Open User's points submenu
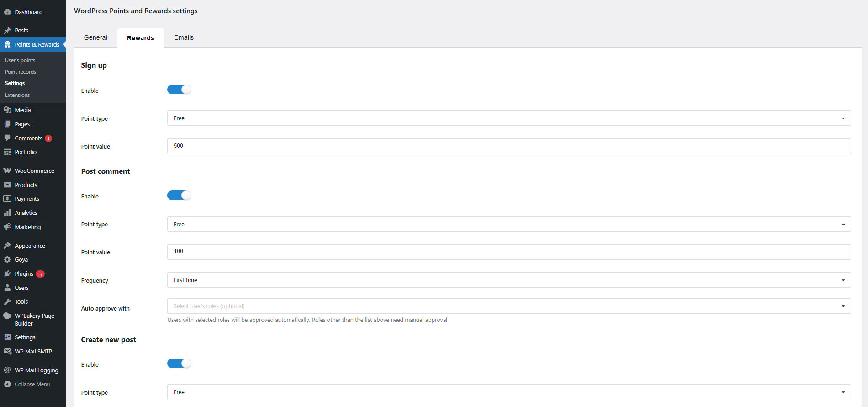 (20, 60)
